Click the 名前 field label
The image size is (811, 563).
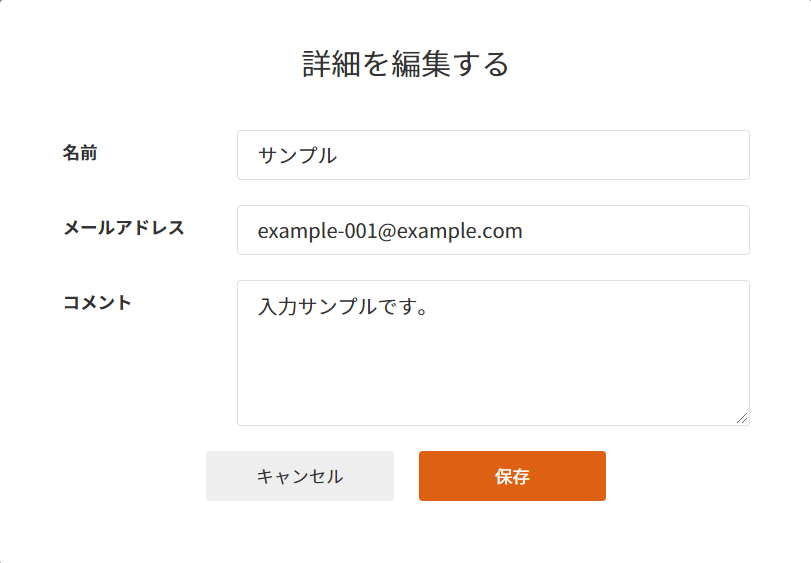(x=80, y=153)
